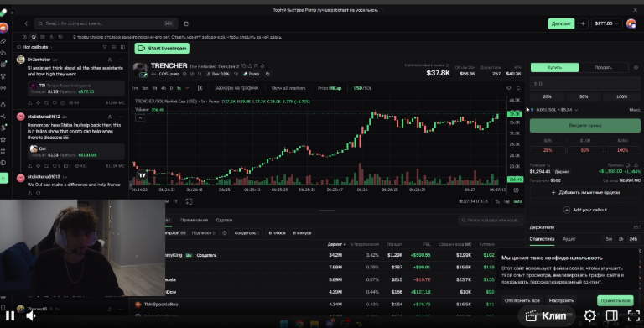Copy the TRENCHER token name

[x=243, y=65]
